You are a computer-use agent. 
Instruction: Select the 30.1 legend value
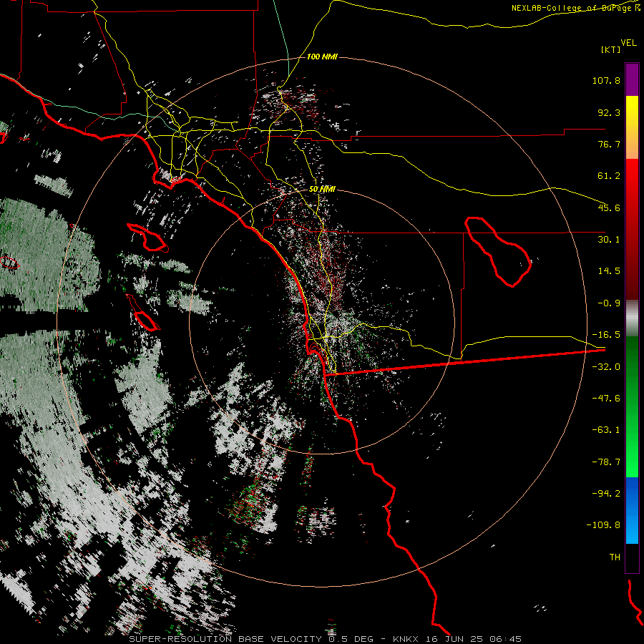tap(609, 240)
